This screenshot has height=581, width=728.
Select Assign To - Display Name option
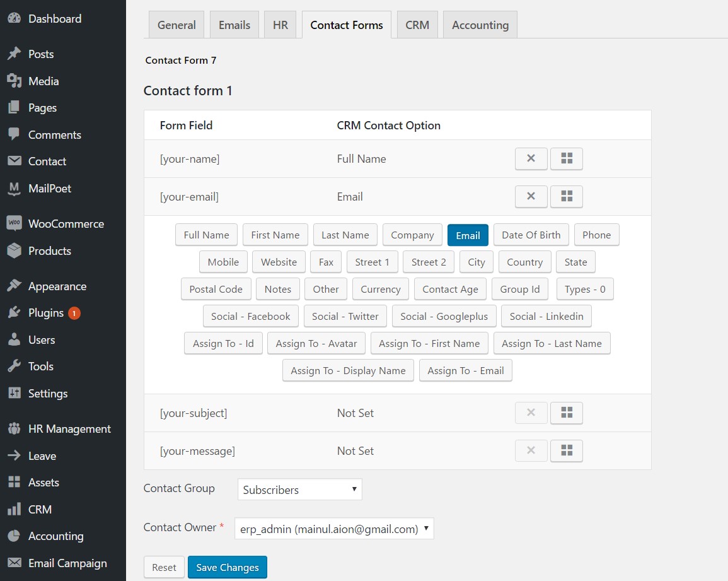348,371
